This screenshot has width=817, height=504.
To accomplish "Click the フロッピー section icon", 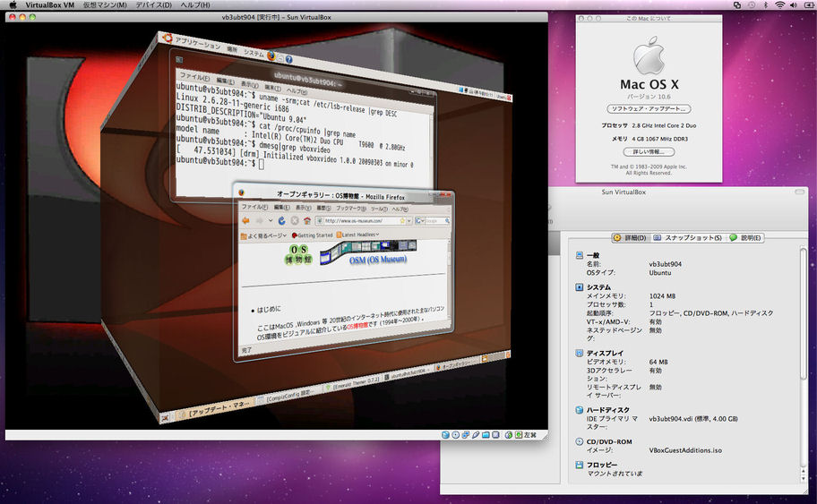I will point(579,465).
